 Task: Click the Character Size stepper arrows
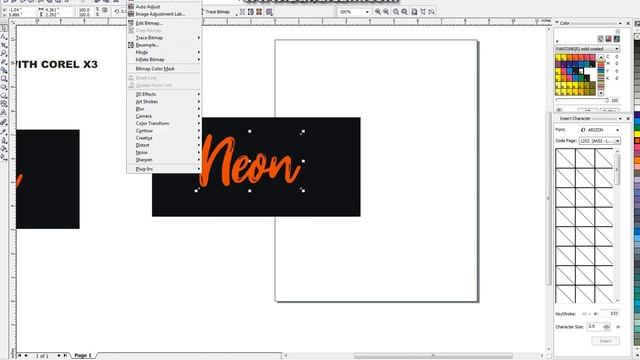(607, 327)
